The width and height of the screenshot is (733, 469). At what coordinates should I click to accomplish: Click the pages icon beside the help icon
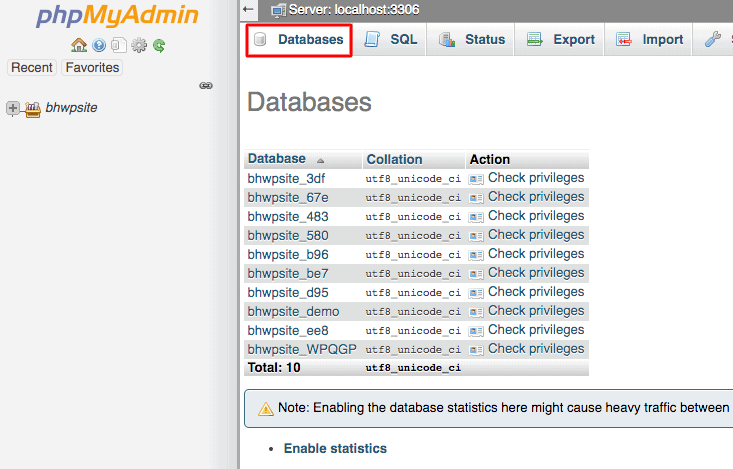pos(119,45)
